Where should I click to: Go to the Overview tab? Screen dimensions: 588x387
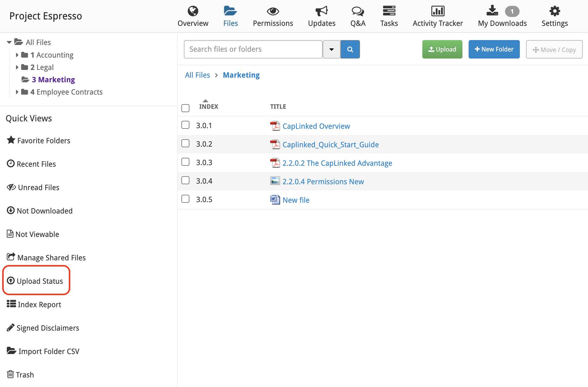193,16
